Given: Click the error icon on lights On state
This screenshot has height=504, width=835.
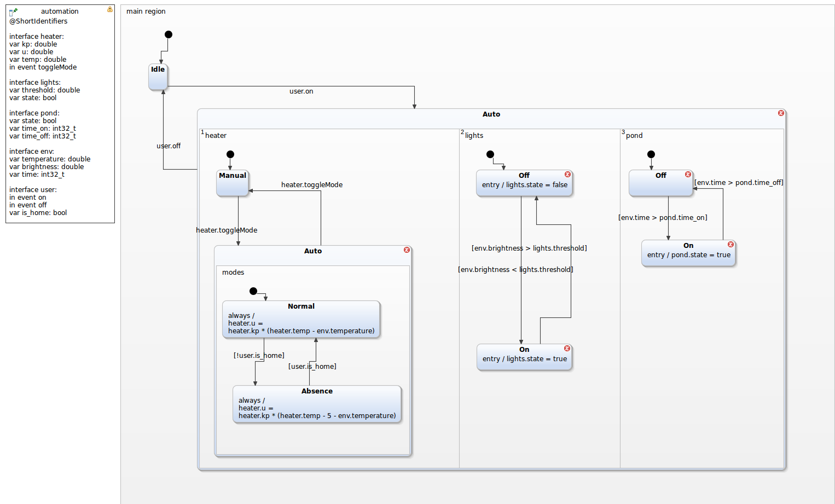Looking at the screenshot, I should point(567,349).
